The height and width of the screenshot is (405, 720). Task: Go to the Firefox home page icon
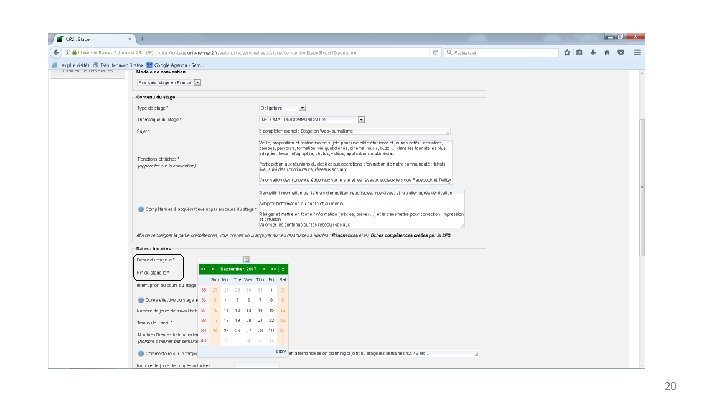pos(607,52)
